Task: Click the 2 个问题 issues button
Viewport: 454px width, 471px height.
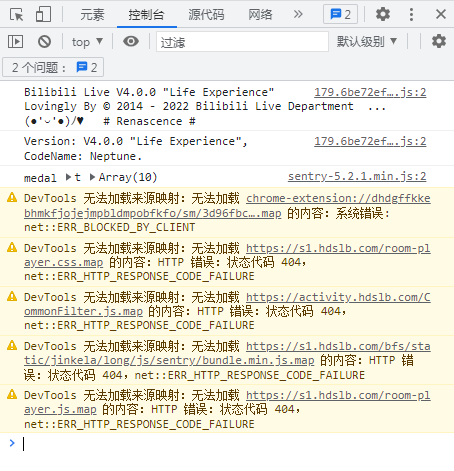Action: [53, 68]
